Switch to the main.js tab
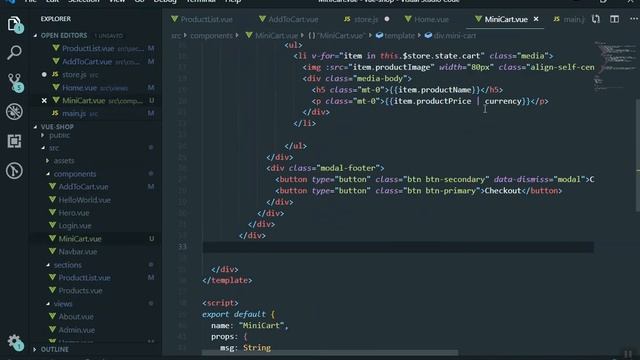 [x=573, y=19]
